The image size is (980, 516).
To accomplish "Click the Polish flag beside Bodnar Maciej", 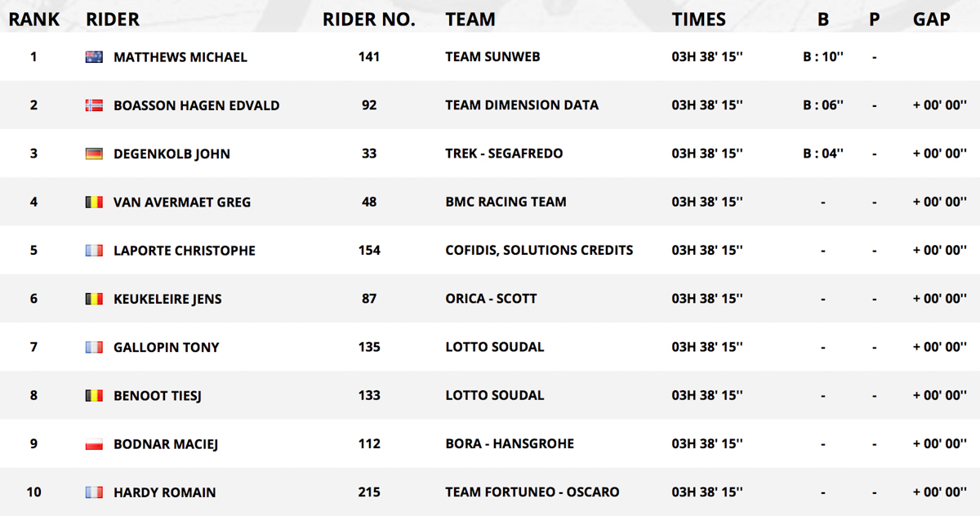I will (94, 444).
